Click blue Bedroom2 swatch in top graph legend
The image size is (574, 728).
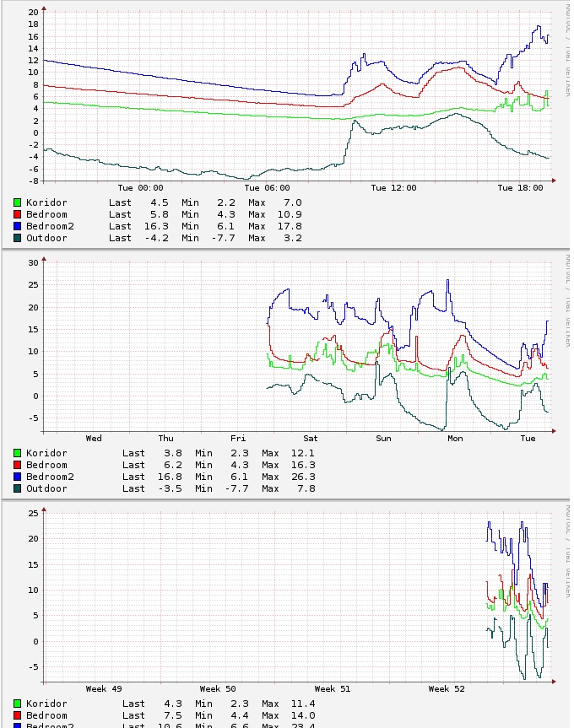point(18,226)
